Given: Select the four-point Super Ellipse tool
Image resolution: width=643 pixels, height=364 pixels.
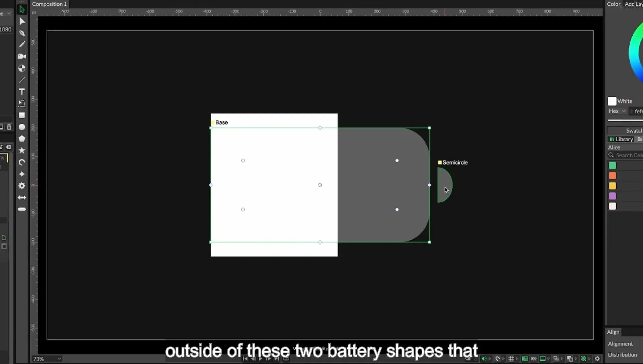Looking at the screenshot, I should [x=22, y=174].
